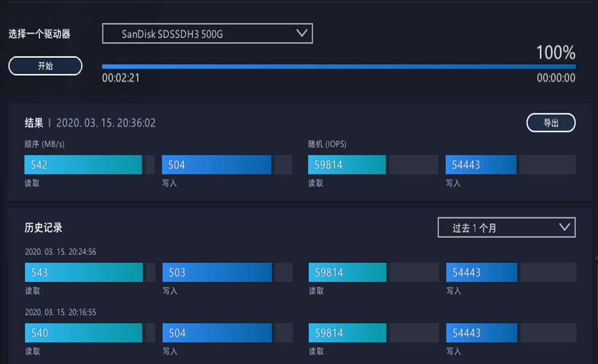Select the 543 read bar in history
This screenshot has width=598, height=364.
tap(84, 272)
